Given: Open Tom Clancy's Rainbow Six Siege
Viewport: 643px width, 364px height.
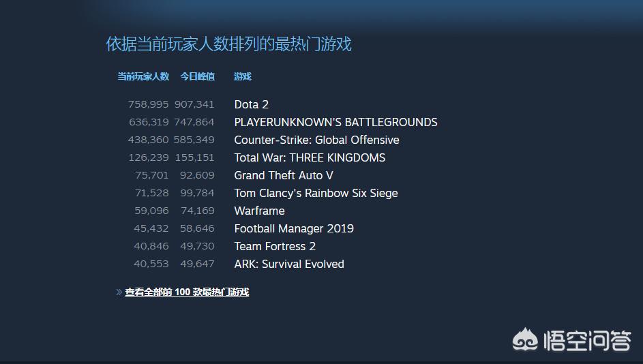Looking at the screenshot, I should 316,193.
